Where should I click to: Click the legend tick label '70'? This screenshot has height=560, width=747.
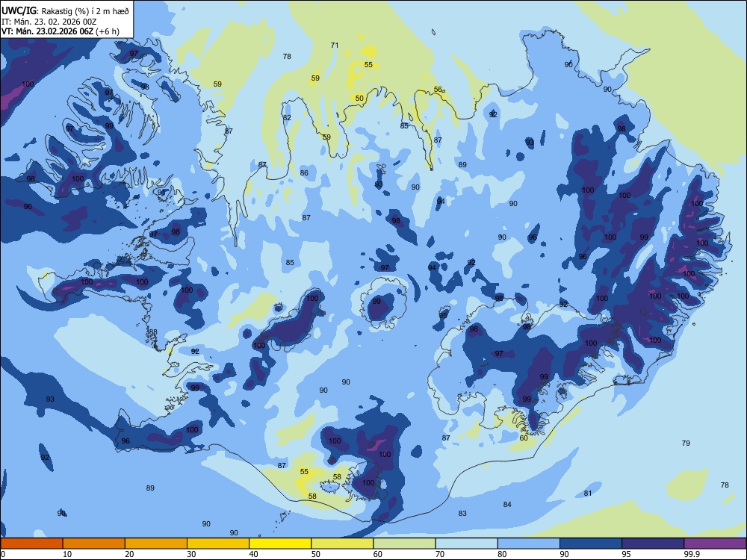440,554
